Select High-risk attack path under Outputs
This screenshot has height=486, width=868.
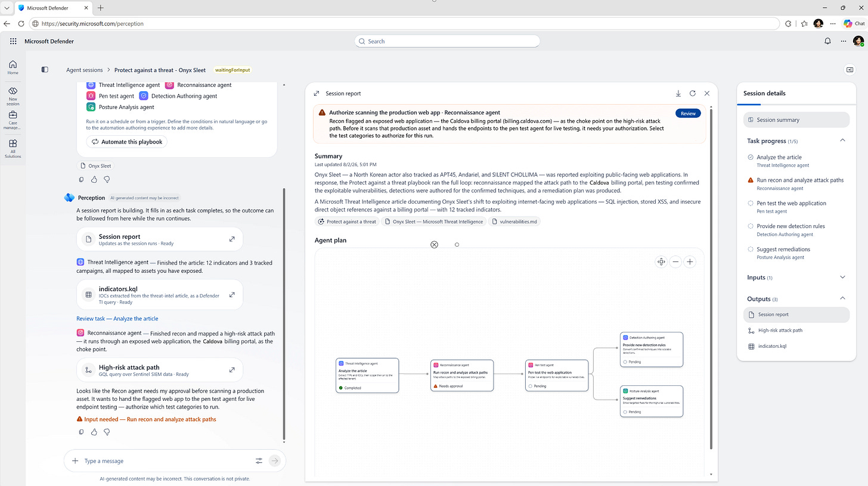point(796,330)
